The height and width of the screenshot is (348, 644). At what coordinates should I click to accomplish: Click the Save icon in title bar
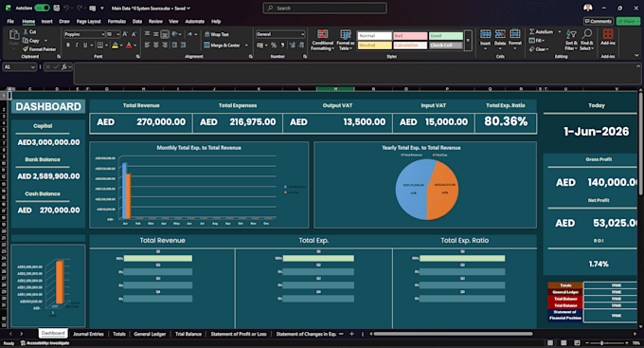click(x=57, y=8)
